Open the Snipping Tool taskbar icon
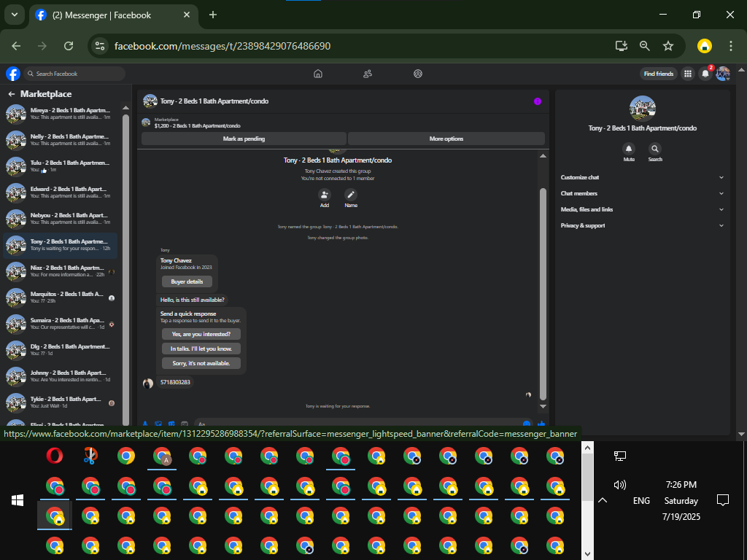The height and width of the screenshot is (560, 747). 90,456
